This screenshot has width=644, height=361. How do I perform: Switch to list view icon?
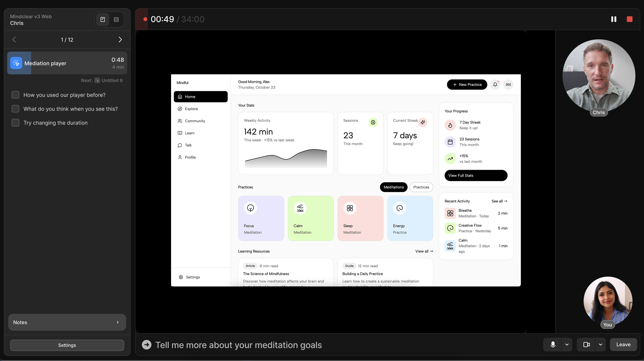pyautogui.click(x=116, y=19)
